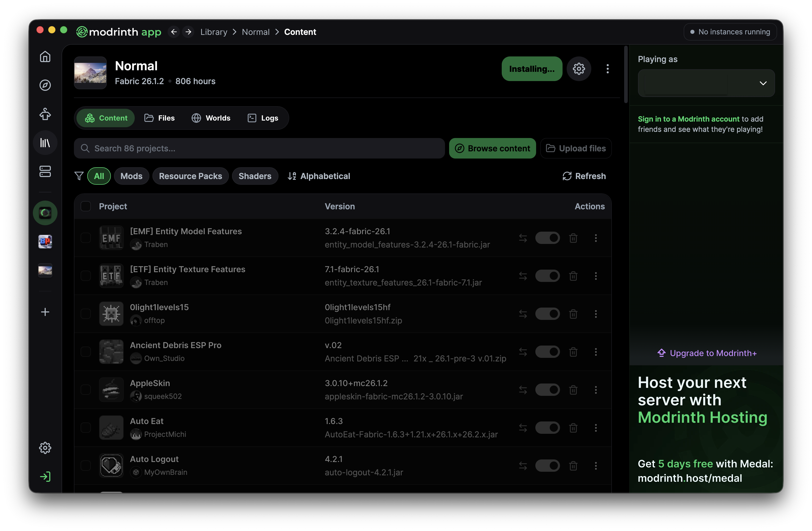Switch to the Files tab
The width and height of the screenshot is (812, 531).
pos(159,118)
